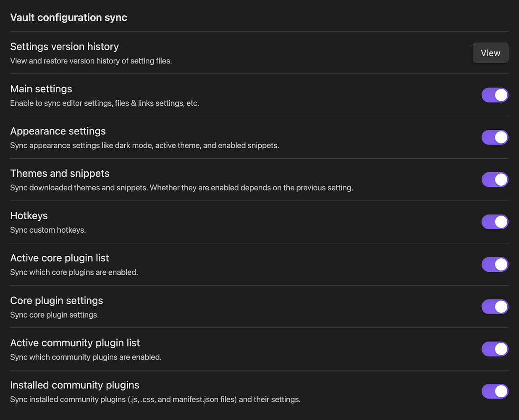The height and width of the screenshot is (420, 519).
Task: Turn off Core plugin settings sync
Action: [x=495, y=307]
